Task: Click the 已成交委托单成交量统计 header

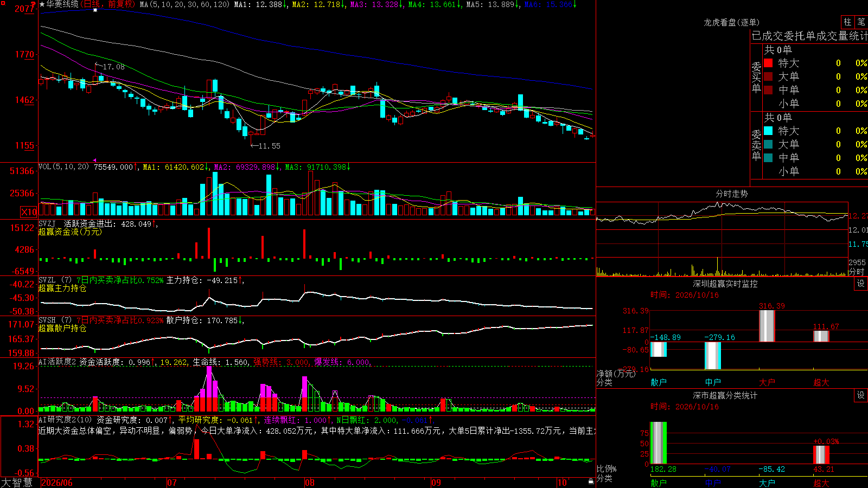Action: pyautogui.click(x=809, y=36)
